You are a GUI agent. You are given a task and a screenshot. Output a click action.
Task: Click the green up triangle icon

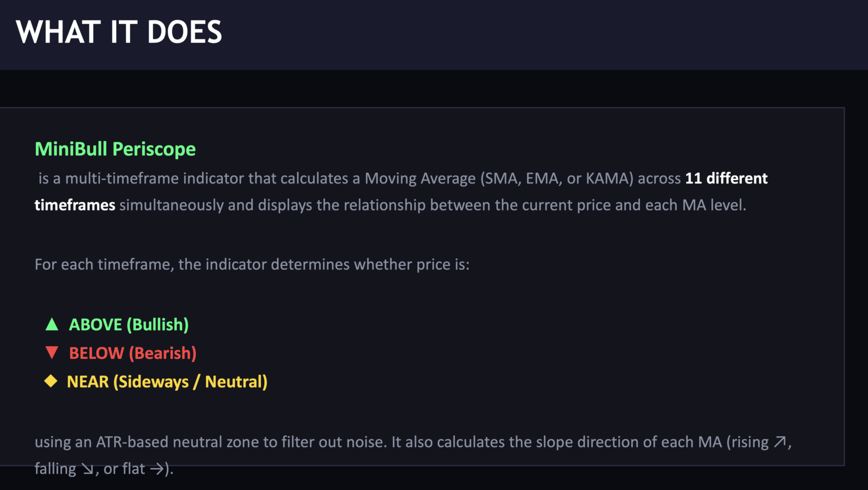click(x=52, y=324)
